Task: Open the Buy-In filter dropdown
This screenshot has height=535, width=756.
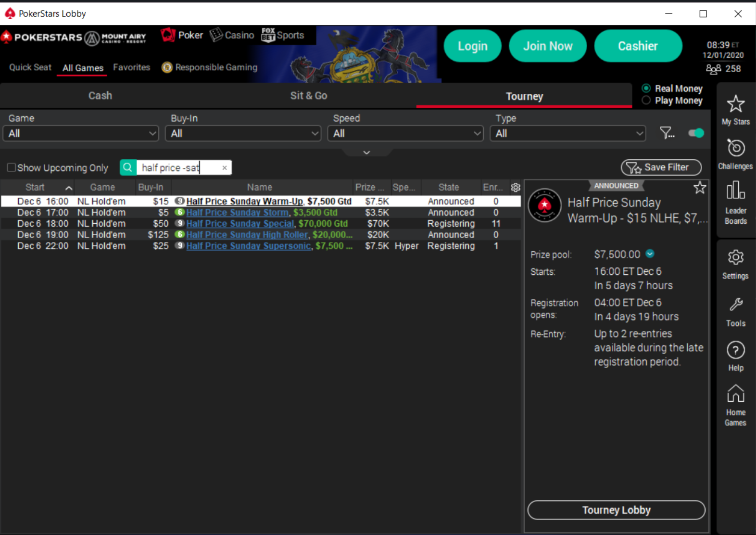Action: click(x=243, y=133)
